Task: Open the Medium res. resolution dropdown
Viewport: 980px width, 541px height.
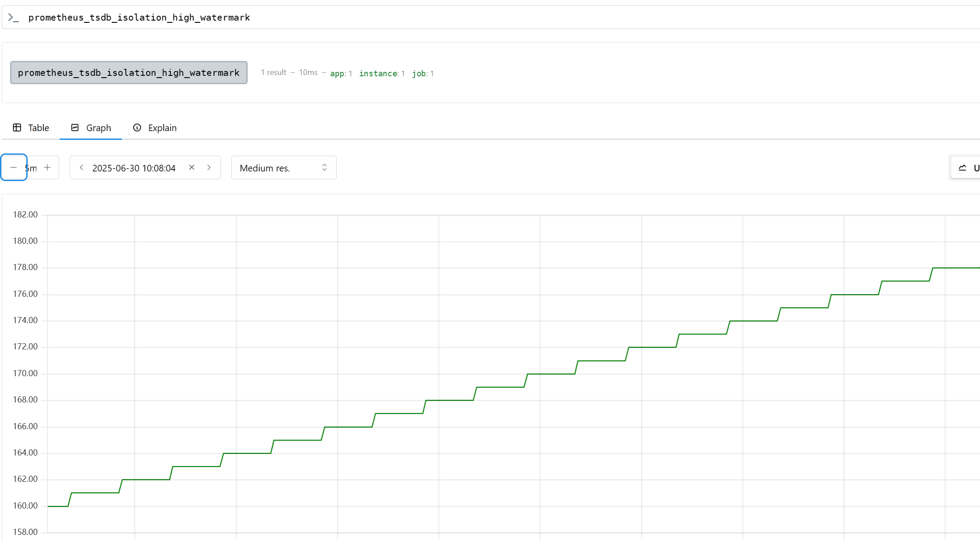Action: click(284, 168)
